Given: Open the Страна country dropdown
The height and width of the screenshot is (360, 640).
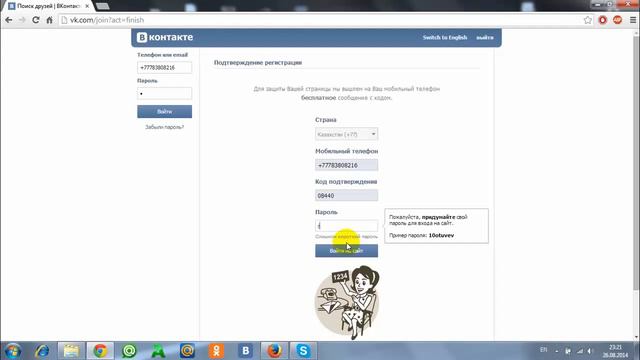Looking at the screenshot, I should pyautogui.click(x=346, y=134).
